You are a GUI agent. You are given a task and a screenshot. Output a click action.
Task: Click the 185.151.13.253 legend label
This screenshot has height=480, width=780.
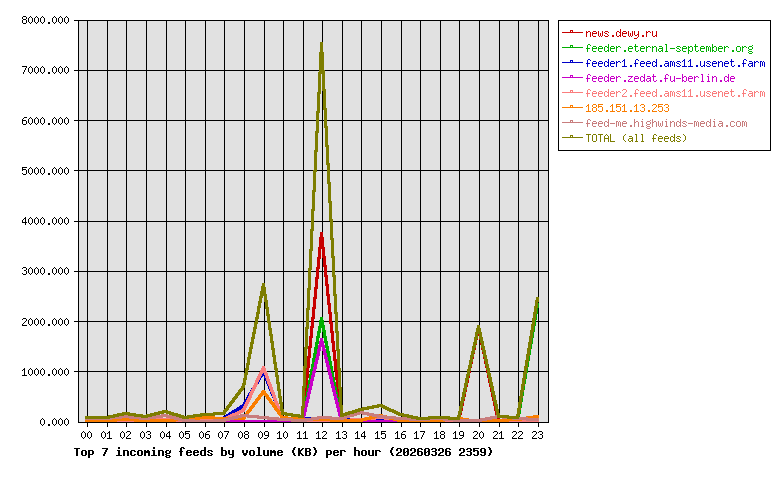tap(627, 108)
